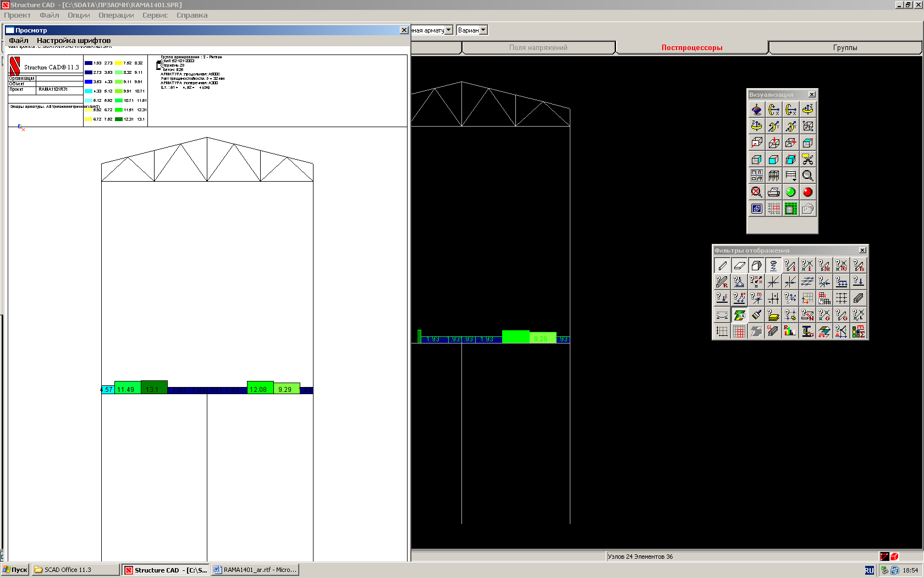Open the Вариан dropdown
Viewport: 924px width, 578px height.
pos(483,30)
